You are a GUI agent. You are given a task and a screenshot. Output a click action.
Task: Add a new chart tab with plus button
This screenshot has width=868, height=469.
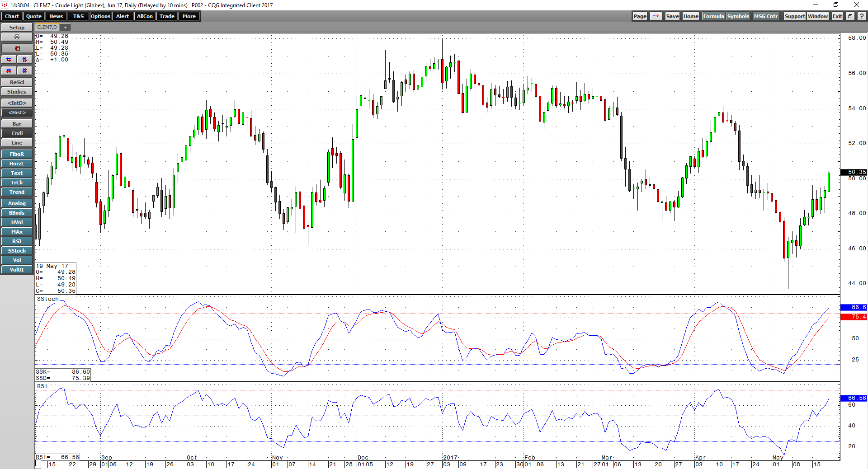(x=65, y=27)
